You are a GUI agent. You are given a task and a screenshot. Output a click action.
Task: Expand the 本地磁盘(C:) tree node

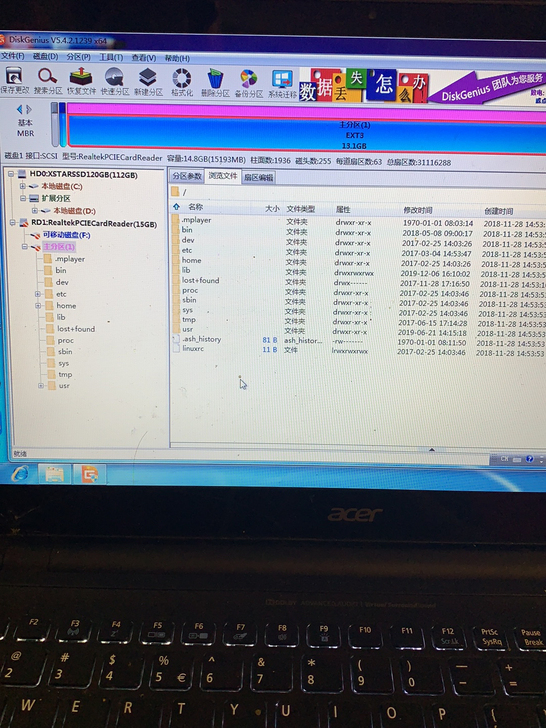(22, 186)
